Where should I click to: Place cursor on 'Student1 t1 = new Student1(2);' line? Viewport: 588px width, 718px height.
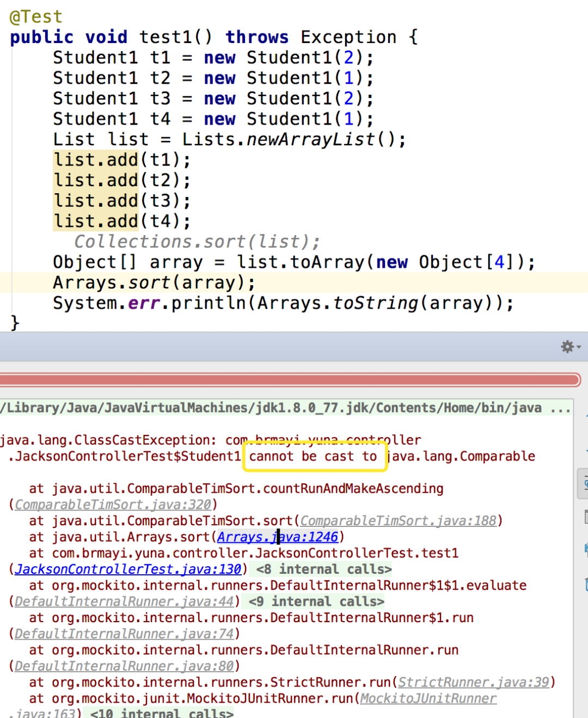coord(213,58)
